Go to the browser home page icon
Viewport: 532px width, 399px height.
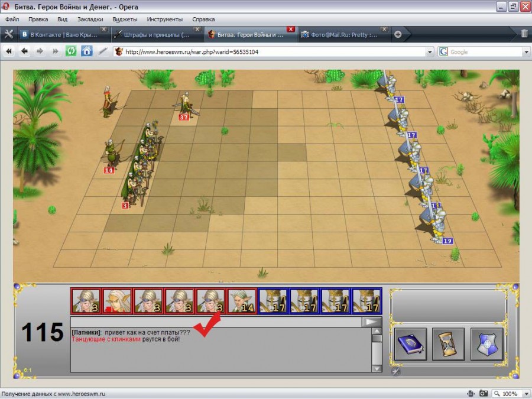[x=87, y=51]
